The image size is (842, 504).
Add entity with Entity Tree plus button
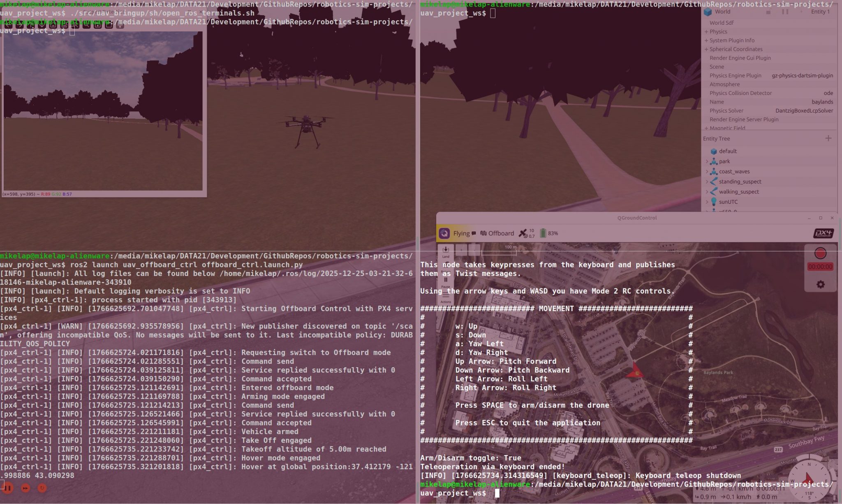point(828,138)
